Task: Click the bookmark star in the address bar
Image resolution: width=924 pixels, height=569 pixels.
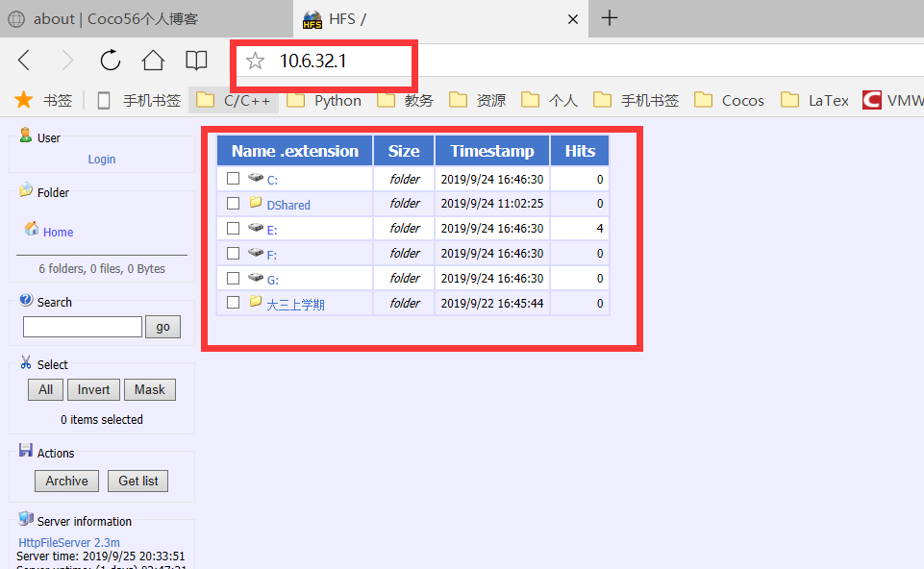Action: pyautogui.click(x=255, y=60)
